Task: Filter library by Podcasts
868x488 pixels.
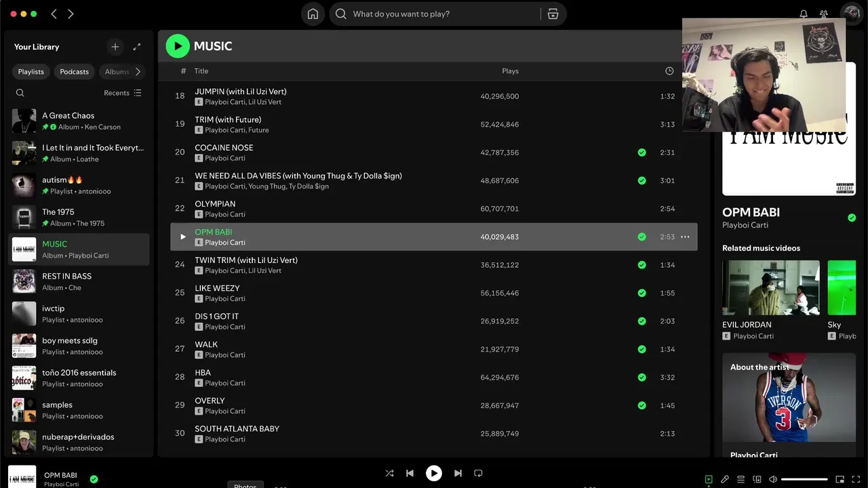Action: (75, 71)
